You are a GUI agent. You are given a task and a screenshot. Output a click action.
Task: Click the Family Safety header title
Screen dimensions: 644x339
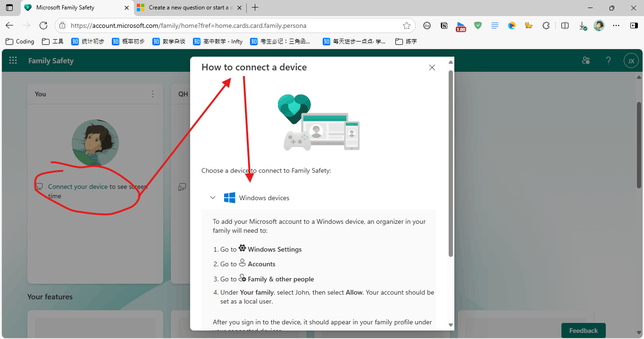click(51, 60)
